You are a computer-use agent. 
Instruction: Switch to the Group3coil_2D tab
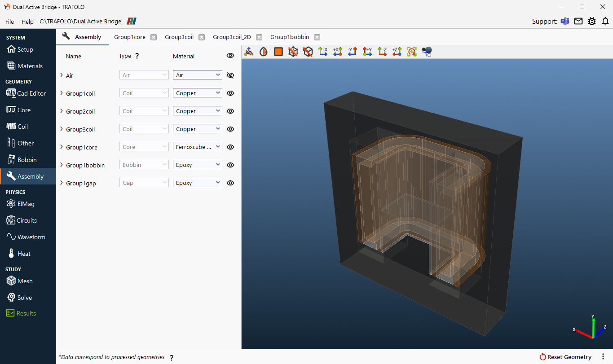point(232,37)
